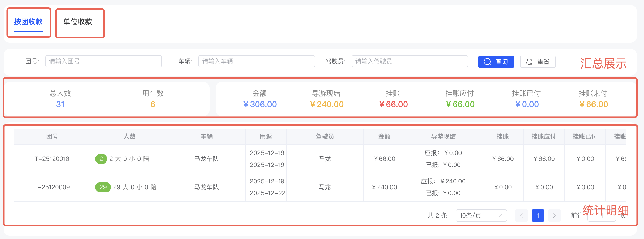The image size is (644, 239).
Task: Click the 团号 input field
Action: [103, 61]
